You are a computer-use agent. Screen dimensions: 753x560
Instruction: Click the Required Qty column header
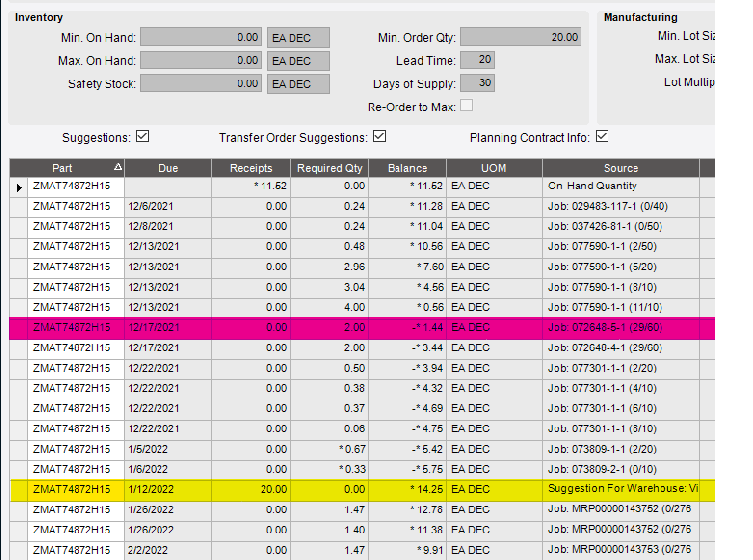[x=329, y=168]
